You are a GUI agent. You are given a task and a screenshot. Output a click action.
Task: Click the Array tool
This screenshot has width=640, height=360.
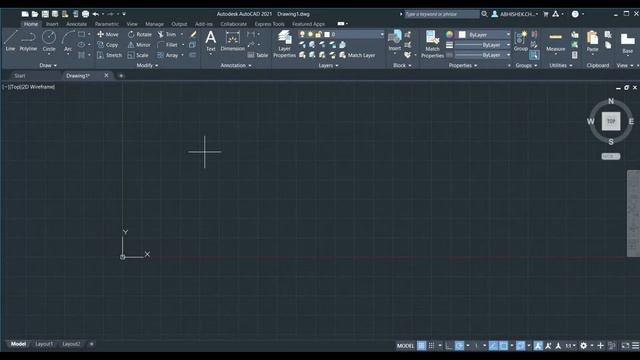coord(168,55)
